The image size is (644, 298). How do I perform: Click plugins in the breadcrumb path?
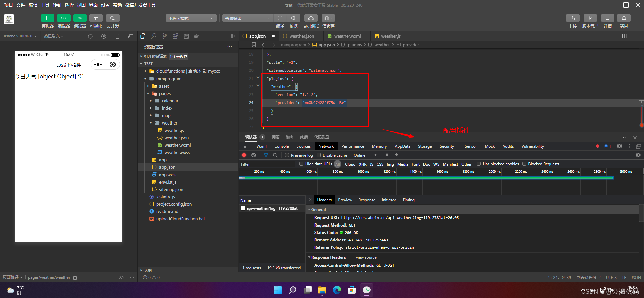point(355,45)
